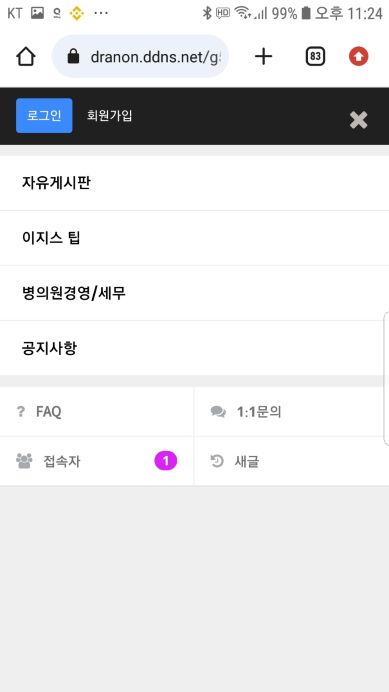Click the 로그인 button
The width and height of the screenshot is (389, 692).
44,116
